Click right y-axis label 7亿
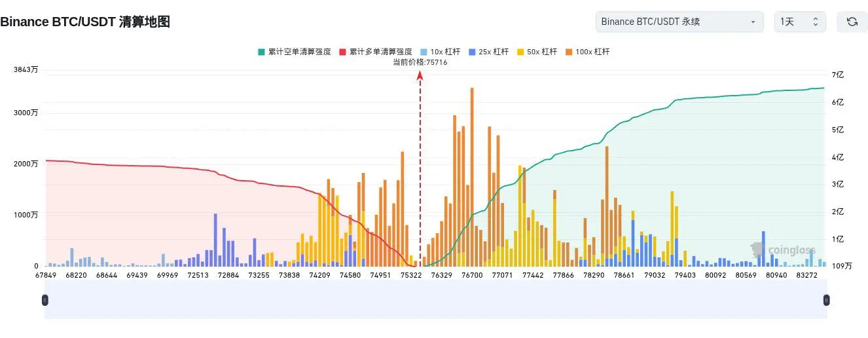Image resolution: width=868 pixels, height=338 pixels. pos(839,75)
